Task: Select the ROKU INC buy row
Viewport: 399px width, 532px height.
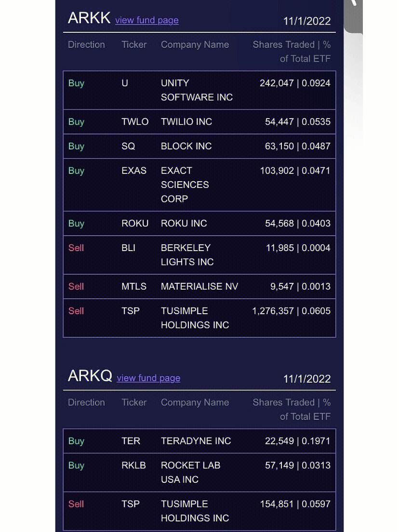Action: [x=199, y=224]
